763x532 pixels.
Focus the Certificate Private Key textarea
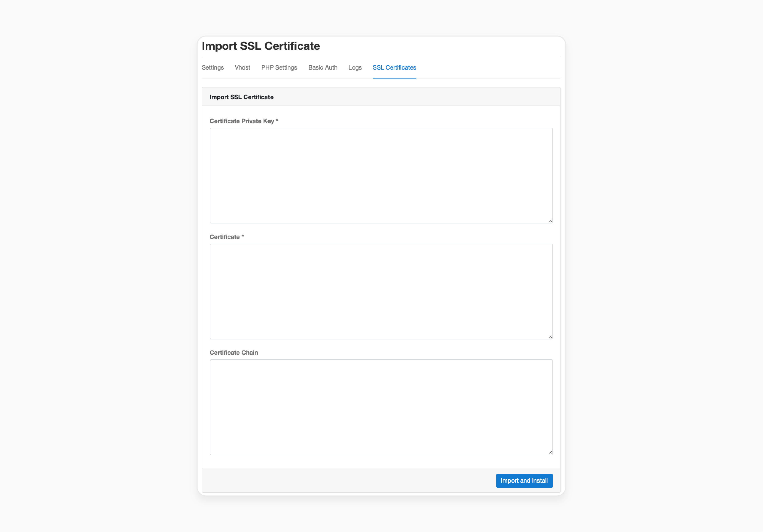(x=381, y=176)
